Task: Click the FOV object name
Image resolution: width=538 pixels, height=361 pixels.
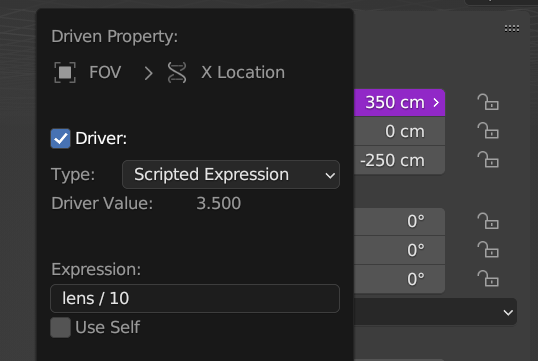Action: point(105,72)
